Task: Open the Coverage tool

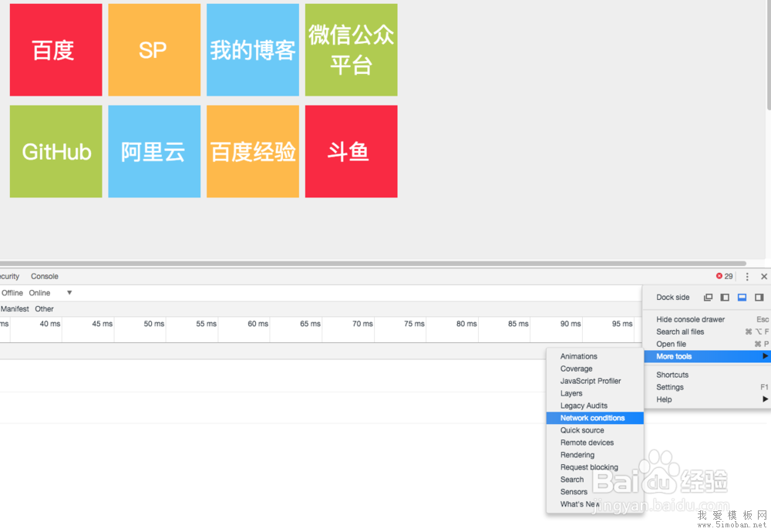Action: [595, 369]
